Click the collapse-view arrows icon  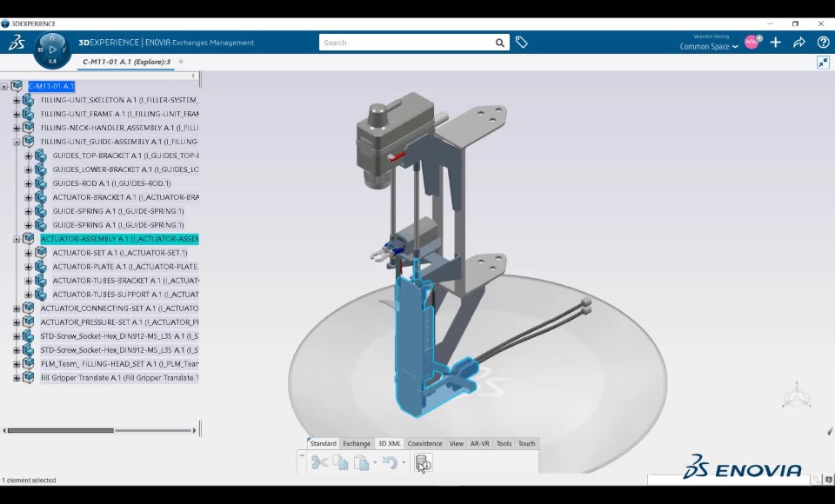[824, 63]
